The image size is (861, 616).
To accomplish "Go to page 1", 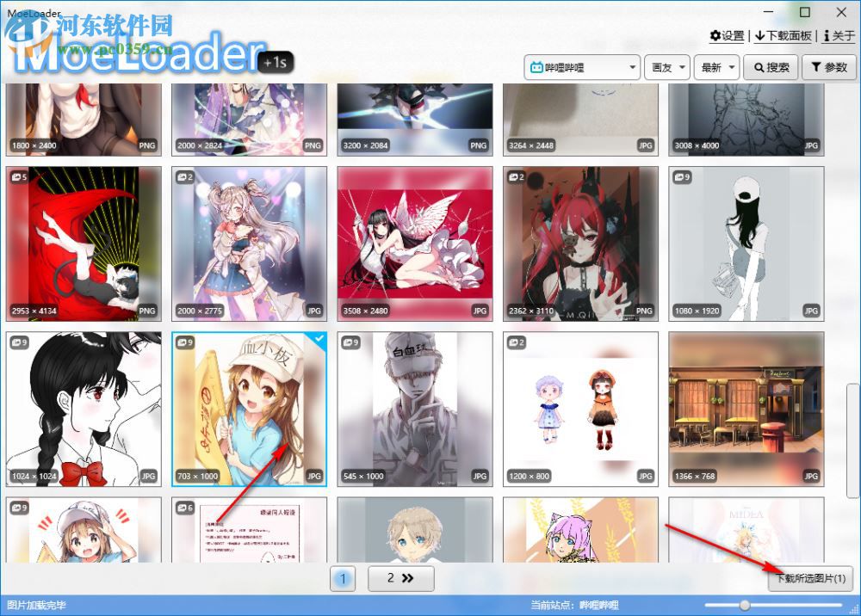I will (343, 578).
